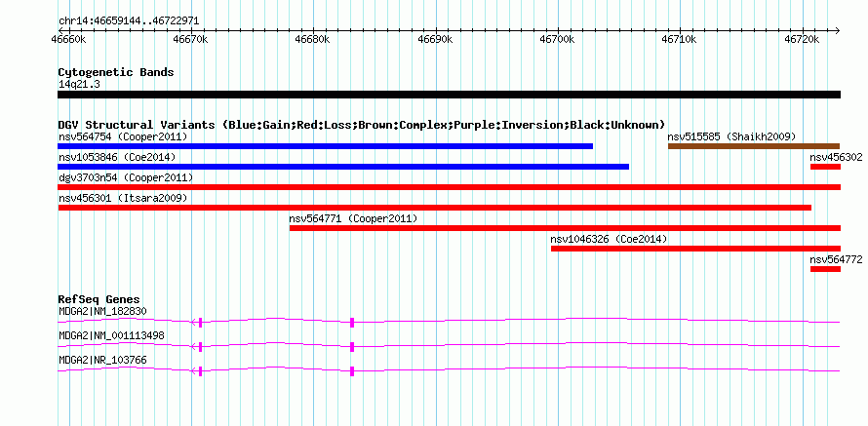This screenshot has width=868, height=426.
Task: Open the nsv1046326 (Coe2014) variant label
Action: click(609, 239)
